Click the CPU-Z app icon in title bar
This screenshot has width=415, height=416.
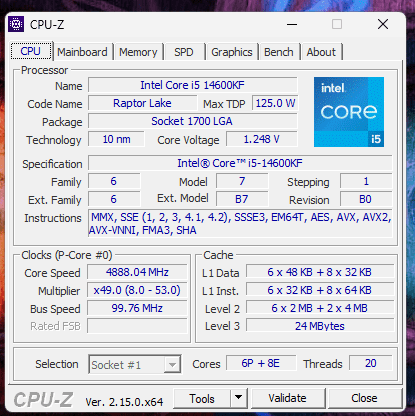(16, 24)
